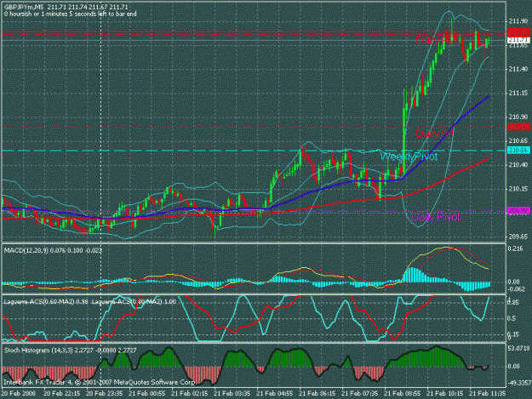Click the '20 Feb 22:15' time label
Screen dimensions: 532x399
pyautogui.click(x=62, y=394)
